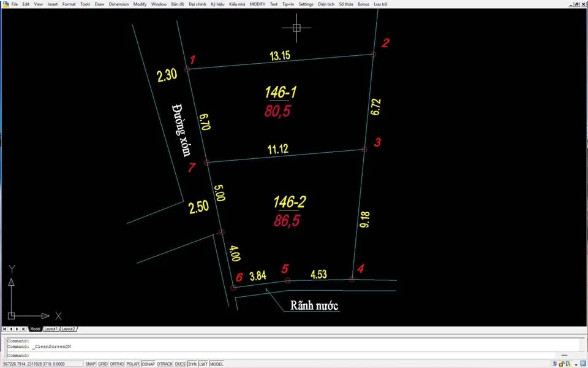Open the Bản đồ menu
The height and width of the screenshot is (368, 588).
pos(178,4)
